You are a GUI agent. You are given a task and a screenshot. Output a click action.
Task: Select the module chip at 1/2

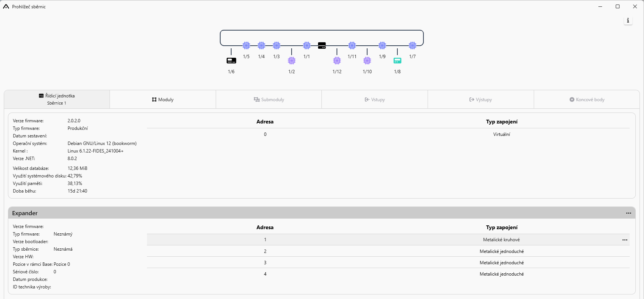tap(292, 61)
